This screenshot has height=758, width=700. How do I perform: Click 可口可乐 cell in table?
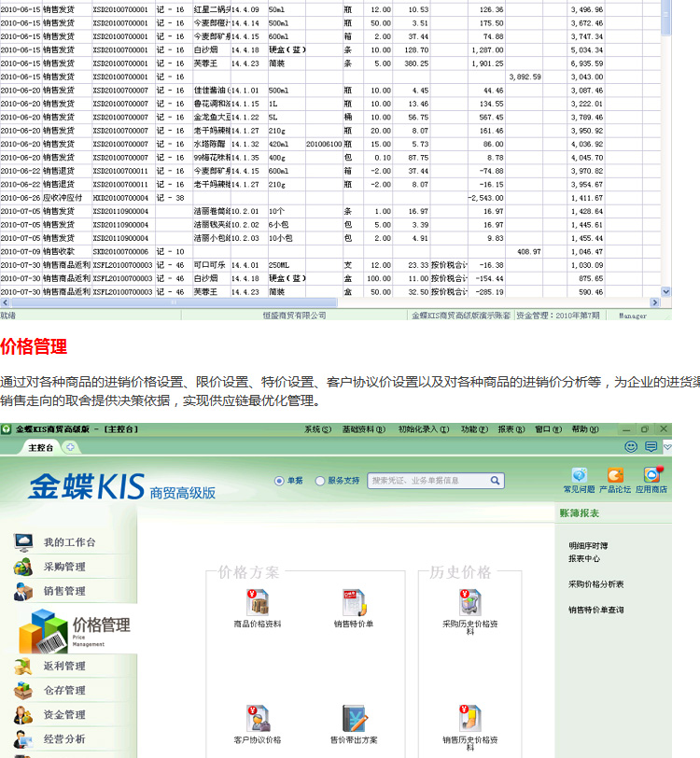click(x=212, y=265)
